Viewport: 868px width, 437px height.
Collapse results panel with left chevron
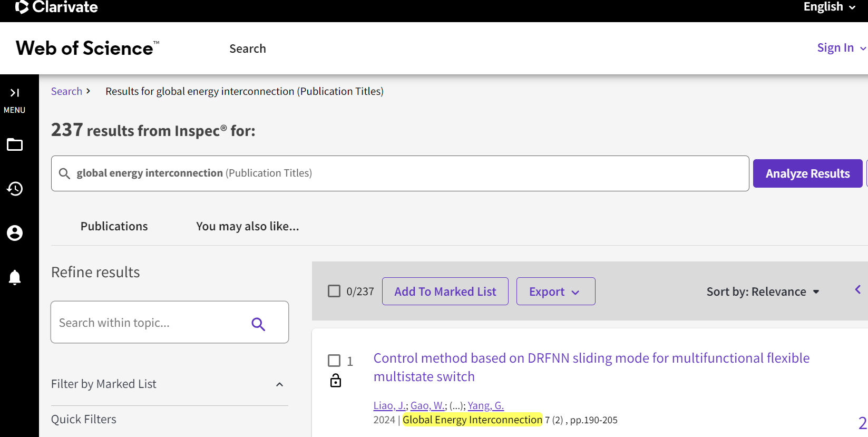[x=858, y=289]
